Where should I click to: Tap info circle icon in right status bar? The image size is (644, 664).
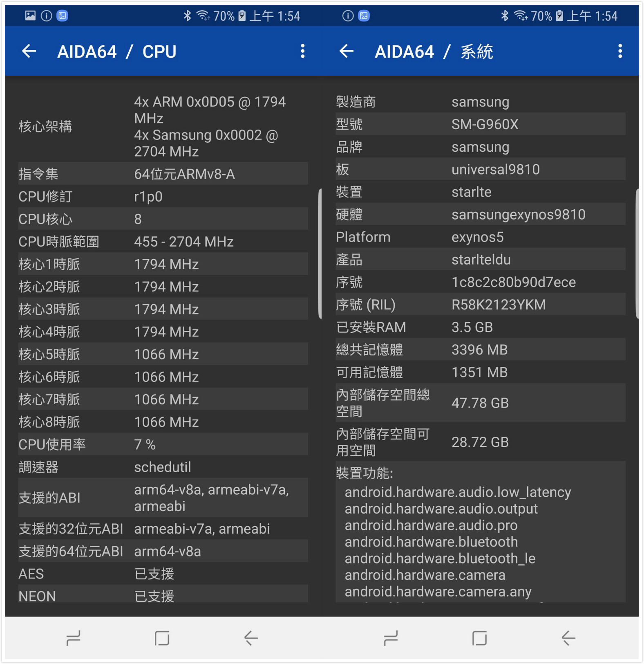[348, 16]
